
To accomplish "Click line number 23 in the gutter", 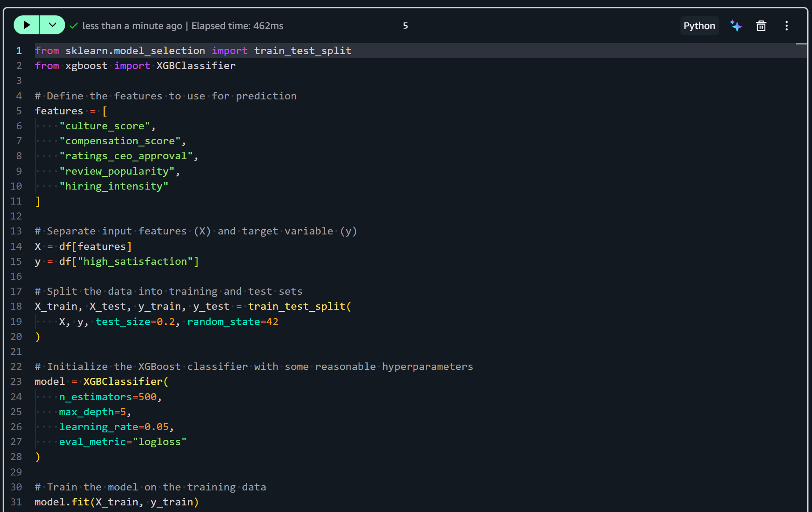I will [16, 381].
